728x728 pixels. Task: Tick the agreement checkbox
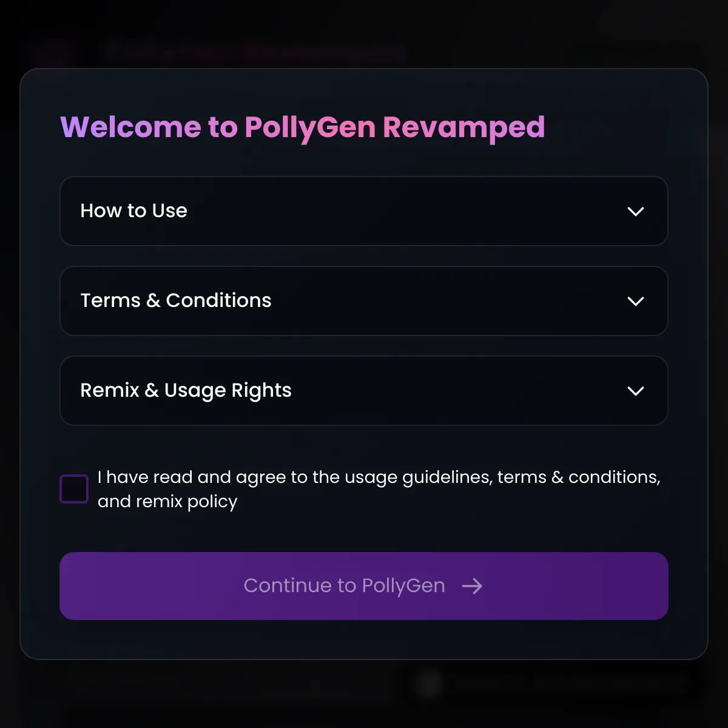74,489
